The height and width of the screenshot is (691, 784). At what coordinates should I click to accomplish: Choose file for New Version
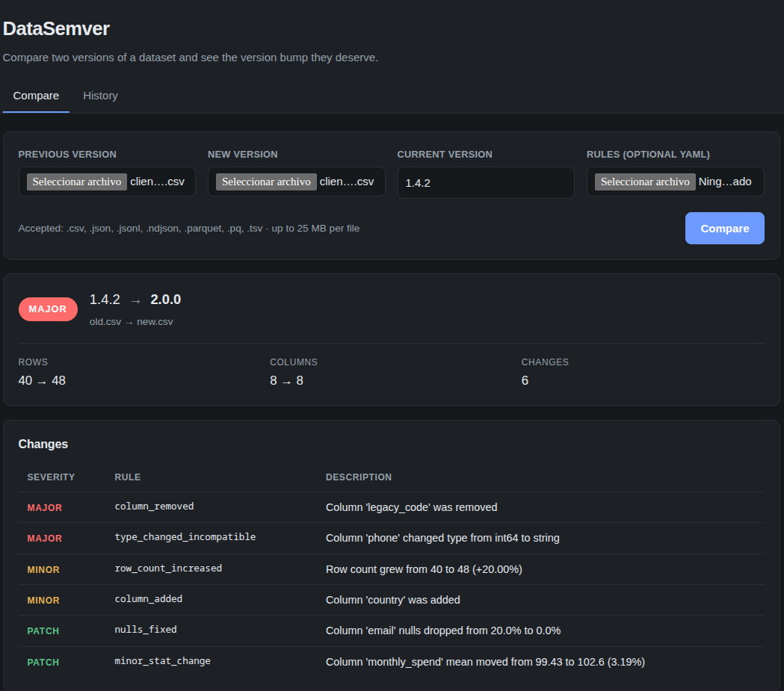point(266,182)
